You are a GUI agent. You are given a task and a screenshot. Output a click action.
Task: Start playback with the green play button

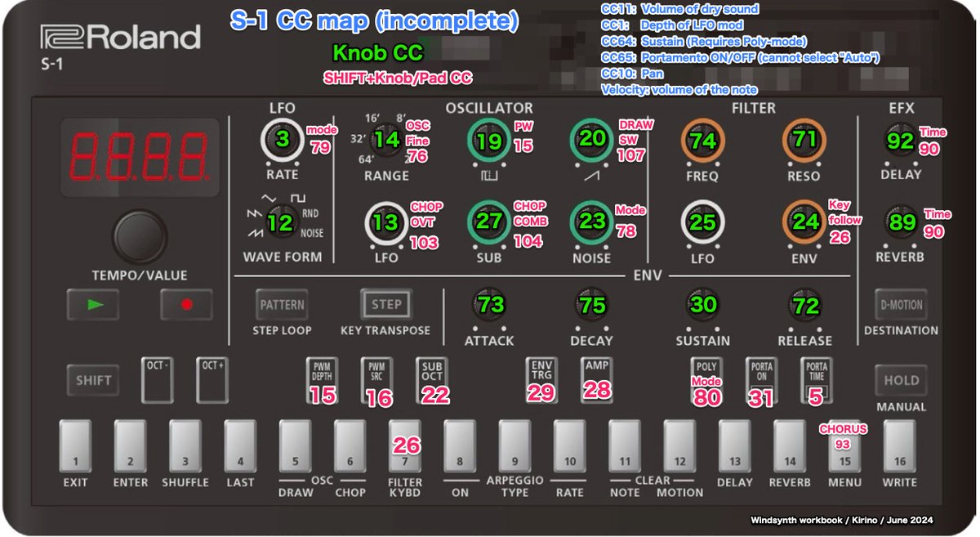[92, 304]
